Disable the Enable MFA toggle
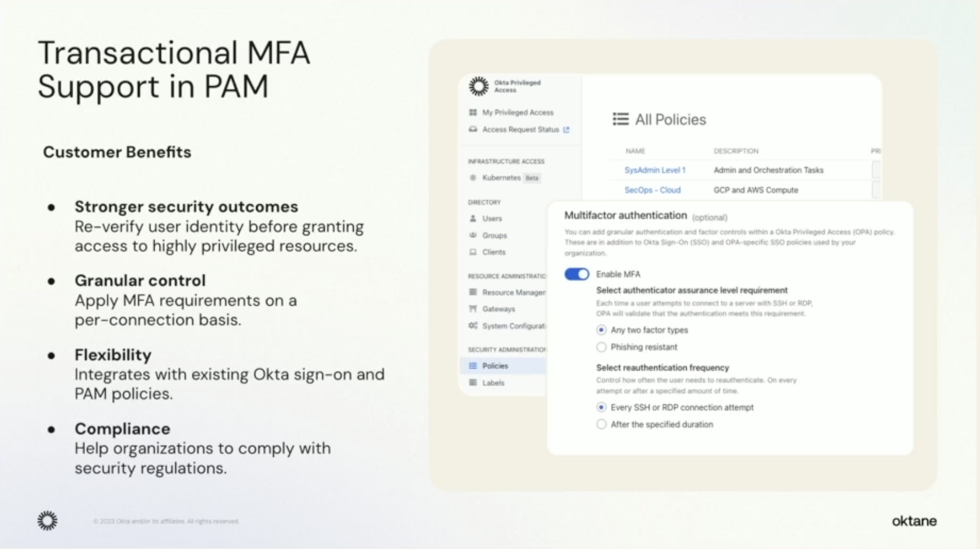The width and height of the screenshot is (980, 549). coord(577,274)
